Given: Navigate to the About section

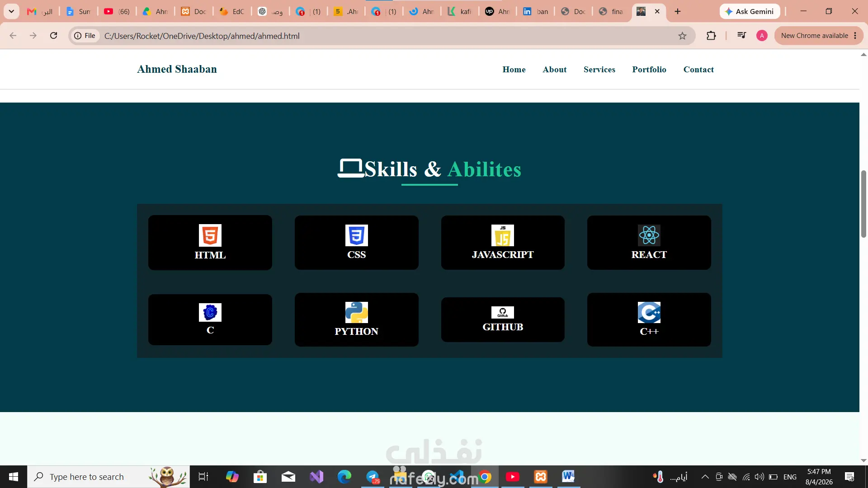Looking at the screenshot, I should (555, 69).
